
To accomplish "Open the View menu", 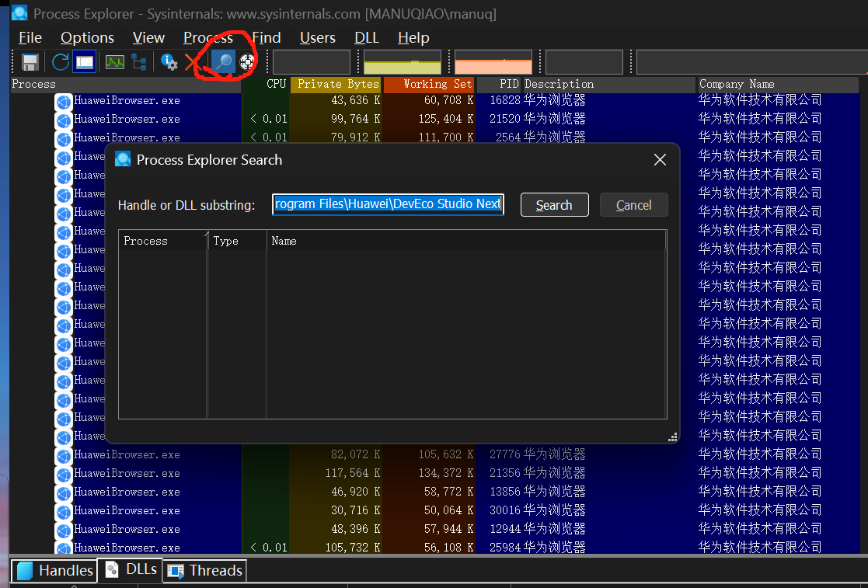I will (x=148, y=37).
